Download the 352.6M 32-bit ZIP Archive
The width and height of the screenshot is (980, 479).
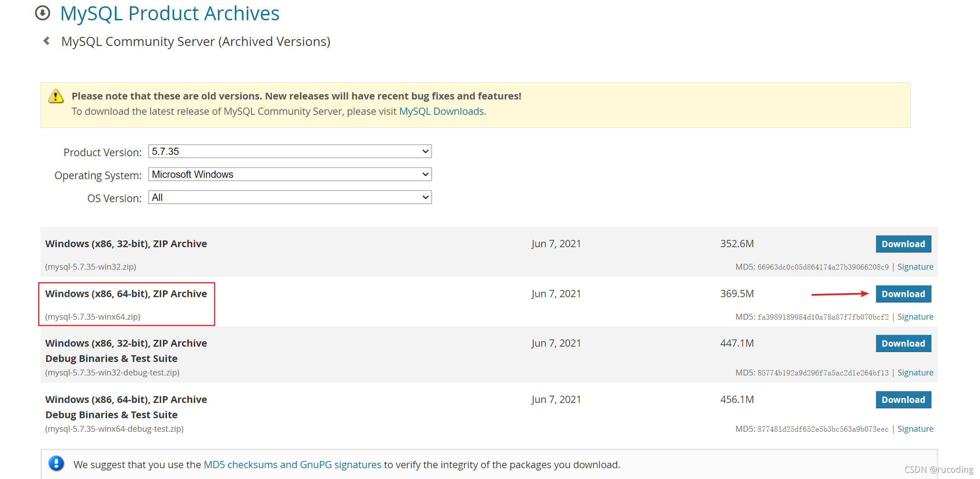pyautogui.click(x=903, y=244)
